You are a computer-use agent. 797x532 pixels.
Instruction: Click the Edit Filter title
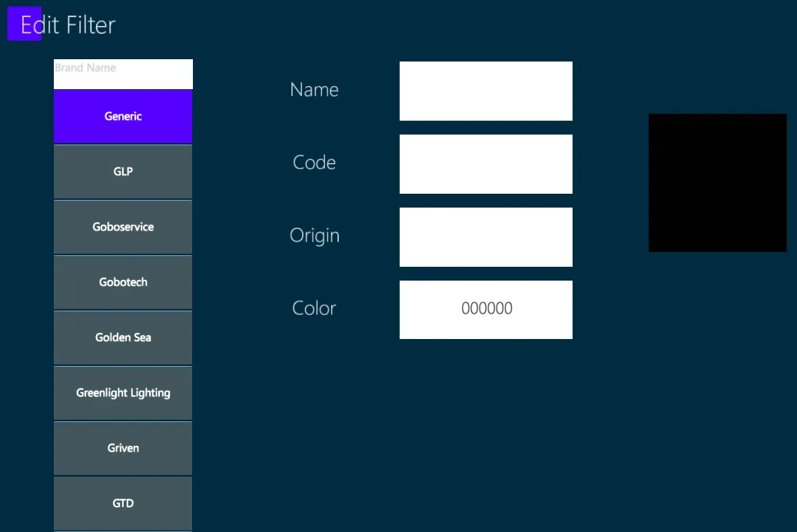click(x=68, y=25)
